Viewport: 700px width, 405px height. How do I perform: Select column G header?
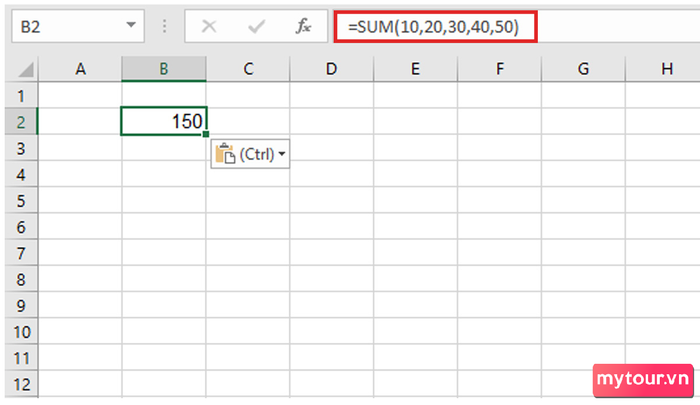click(583, 69)
